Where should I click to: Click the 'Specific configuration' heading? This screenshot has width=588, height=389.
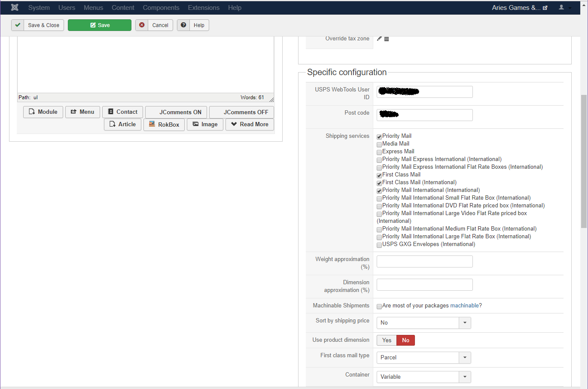(x=347, y=72)
